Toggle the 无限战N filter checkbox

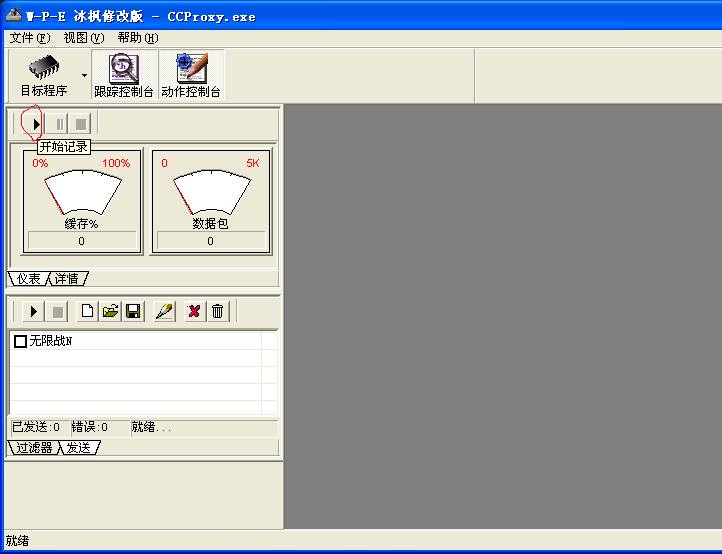point(20,341)
